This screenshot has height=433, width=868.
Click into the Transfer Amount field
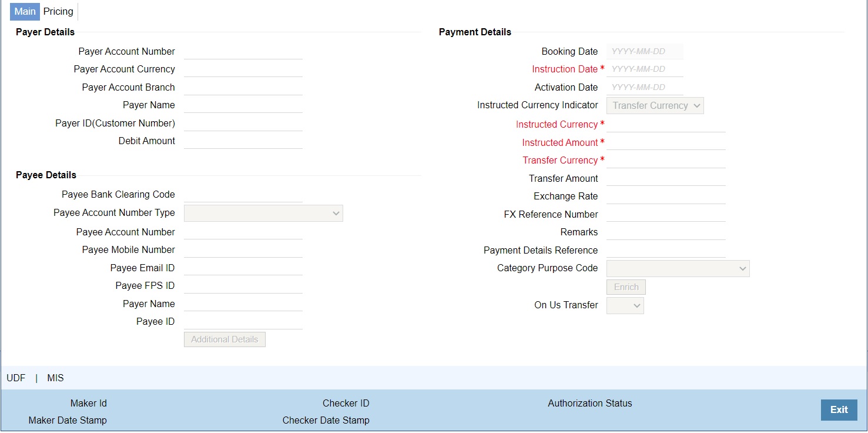click(x=666, y=179)
